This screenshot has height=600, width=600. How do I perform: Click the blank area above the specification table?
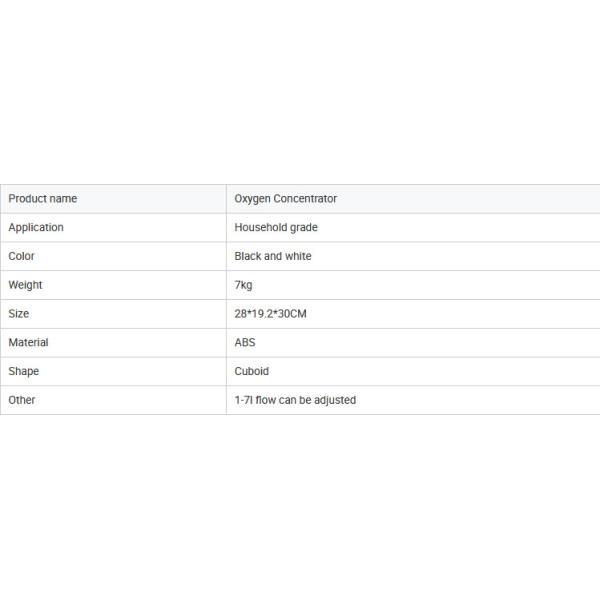300,90
